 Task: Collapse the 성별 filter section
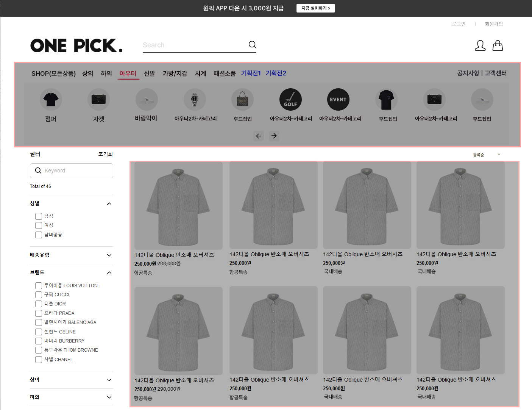109,203
